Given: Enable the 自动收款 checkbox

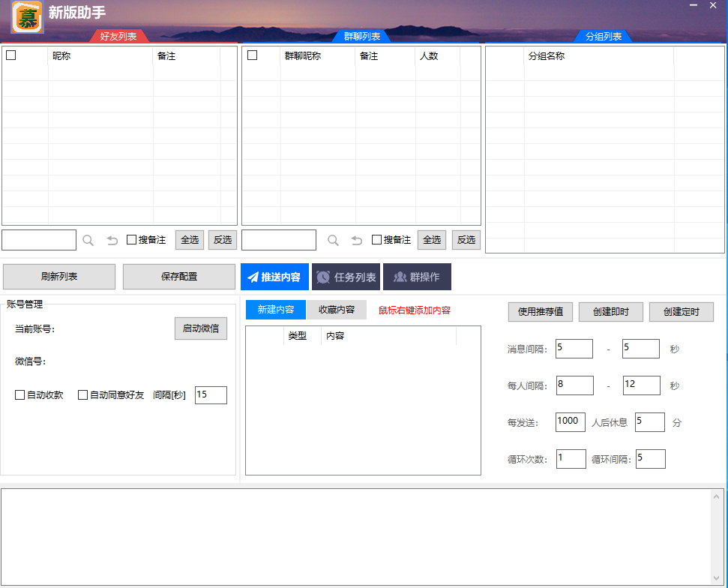Looking at the screenshot, I should point(20,395).
